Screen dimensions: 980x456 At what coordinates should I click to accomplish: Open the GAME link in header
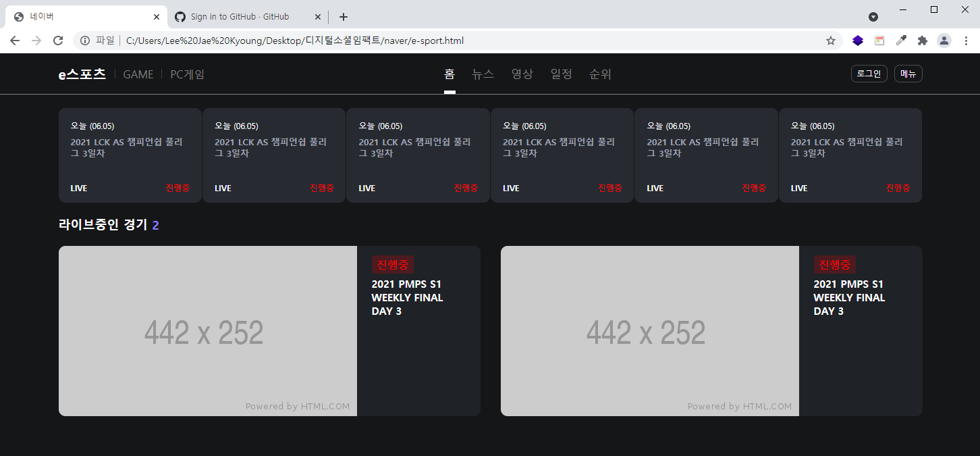click(138, 74)
